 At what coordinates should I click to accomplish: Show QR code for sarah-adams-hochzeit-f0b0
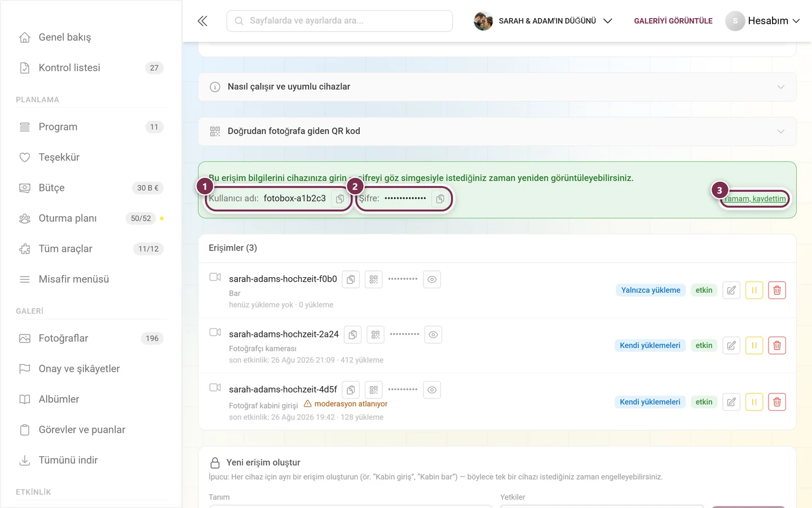pos(373,279)
